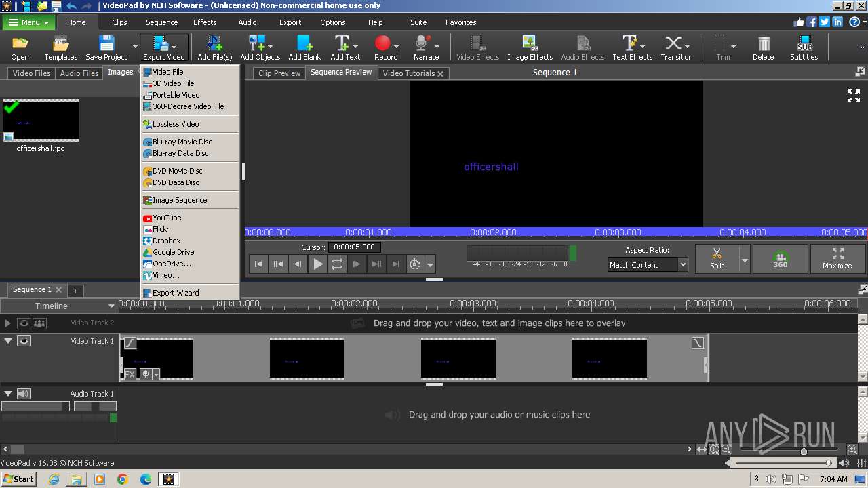Open the Transition tool

click(676, 47)
